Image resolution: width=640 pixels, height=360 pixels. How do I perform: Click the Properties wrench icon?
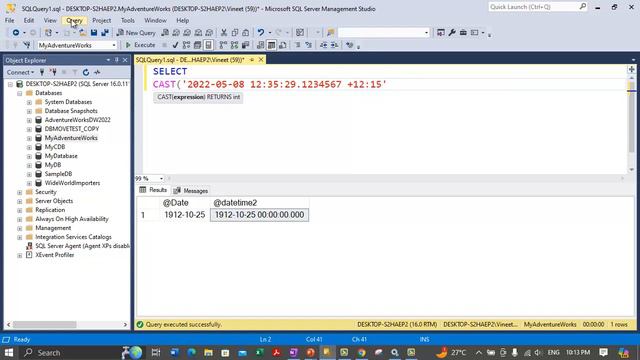[x=452, y=33]
